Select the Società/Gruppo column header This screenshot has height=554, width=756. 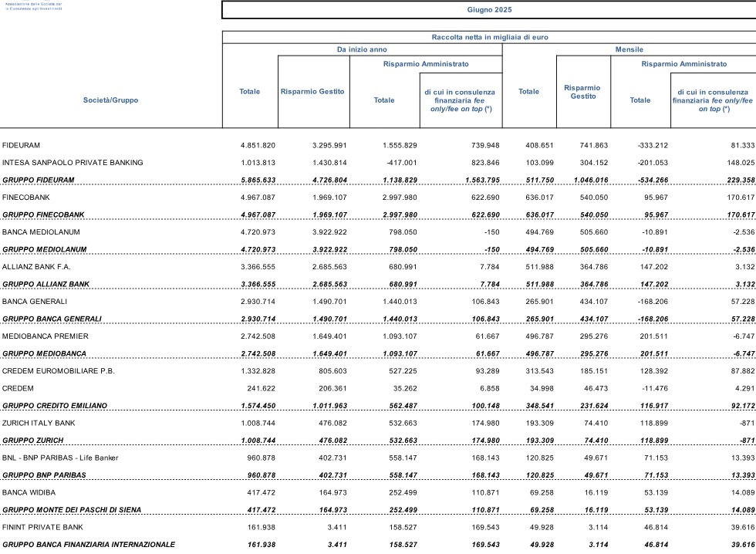pyautogui.click(x=110, y=100)
